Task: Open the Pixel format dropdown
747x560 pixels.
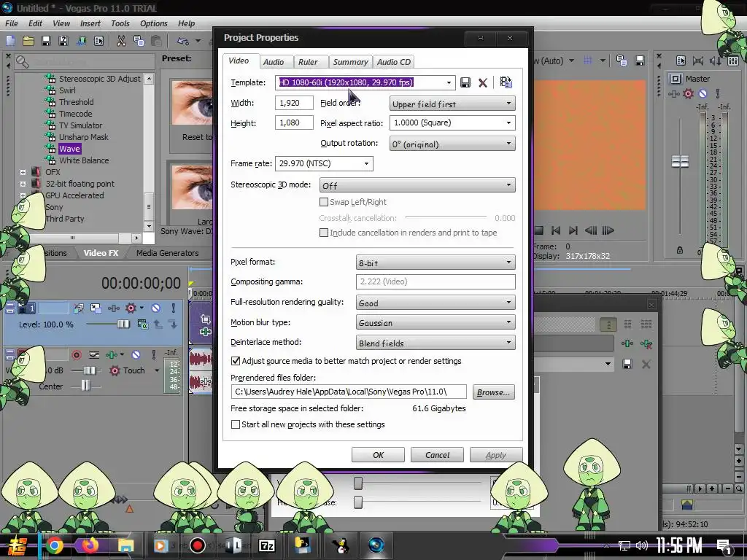Action: click(436, 262)
